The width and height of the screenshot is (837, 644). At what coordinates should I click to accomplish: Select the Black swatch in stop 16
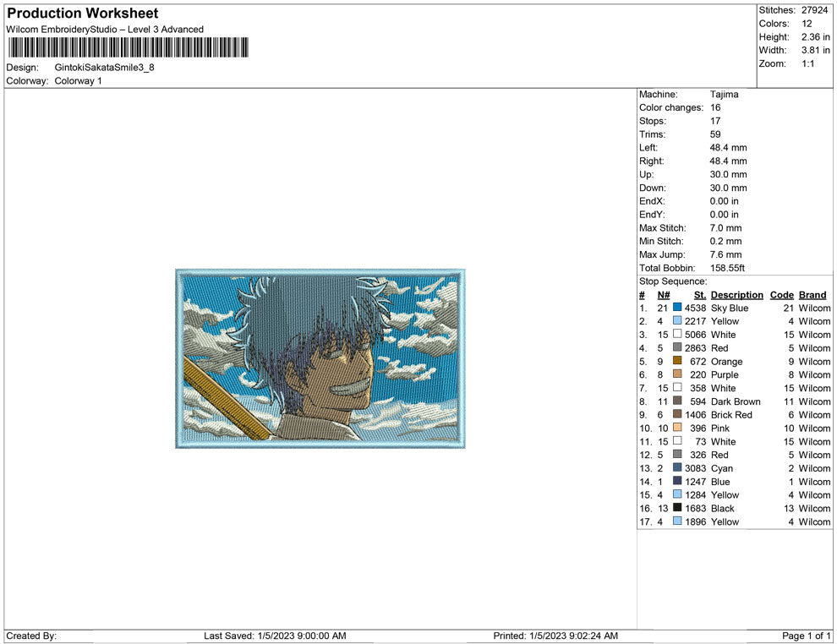(x=677, y=507)
